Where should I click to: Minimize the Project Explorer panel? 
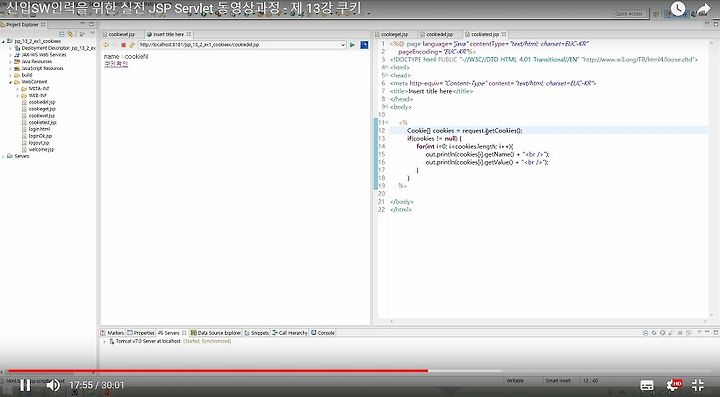point(83,24)
